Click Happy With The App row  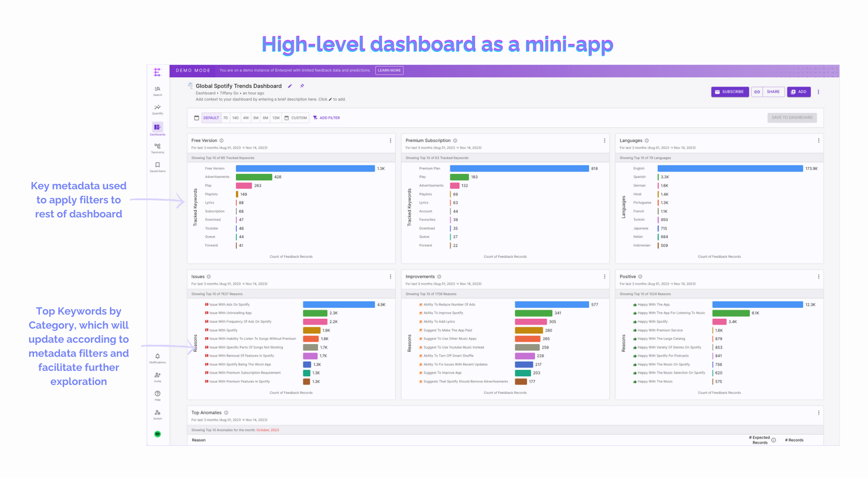click(x=724, y=305)
